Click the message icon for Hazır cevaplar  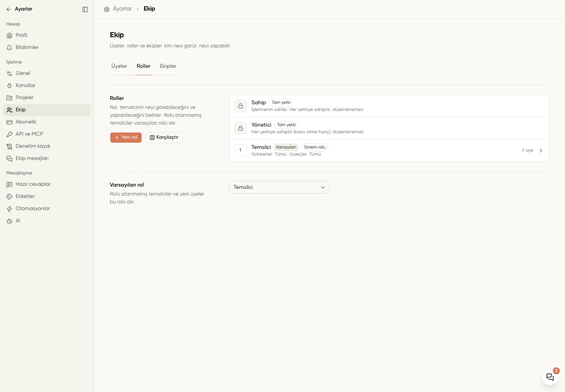tap(9, 185)
